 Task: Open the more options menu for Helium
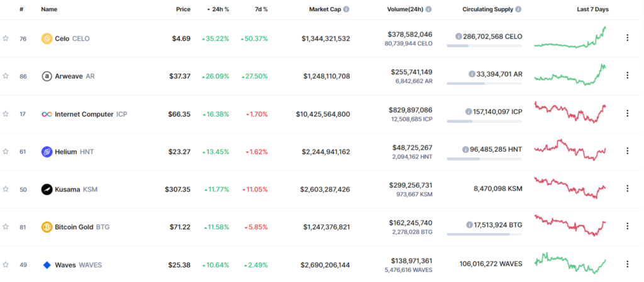(627, 151)
